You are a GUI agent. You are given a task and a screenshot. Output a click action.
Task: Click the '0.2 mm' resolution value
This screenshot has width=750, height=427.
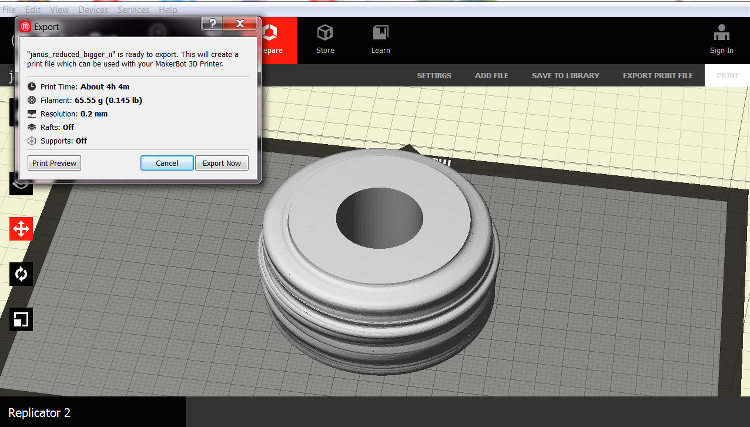click(94, 114)
